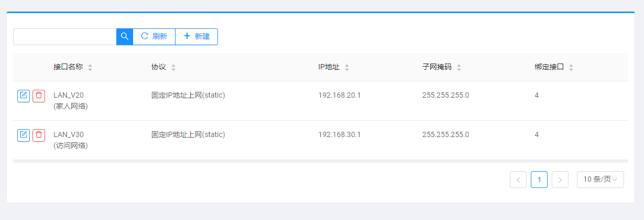Screen dimensions: 644x220
Task: Click the search magnifier icon button
Action: (x=125, y=37)
